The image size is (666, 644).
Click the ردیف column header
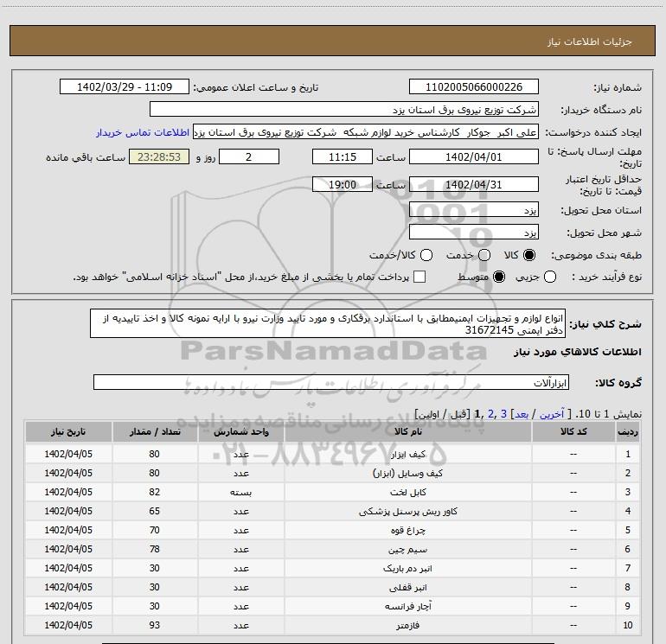click(628, 431)
